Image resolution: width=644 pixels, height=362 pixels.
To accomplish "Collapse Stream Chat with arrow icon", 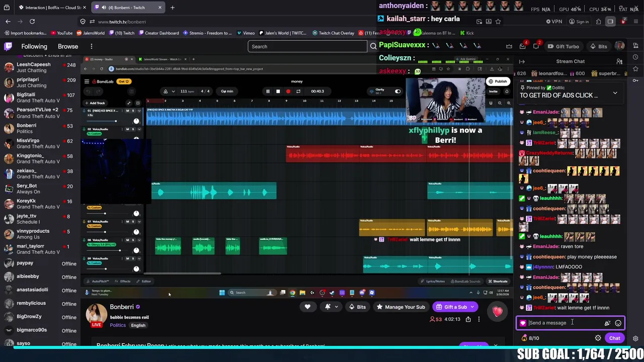I will click(522, 61).
